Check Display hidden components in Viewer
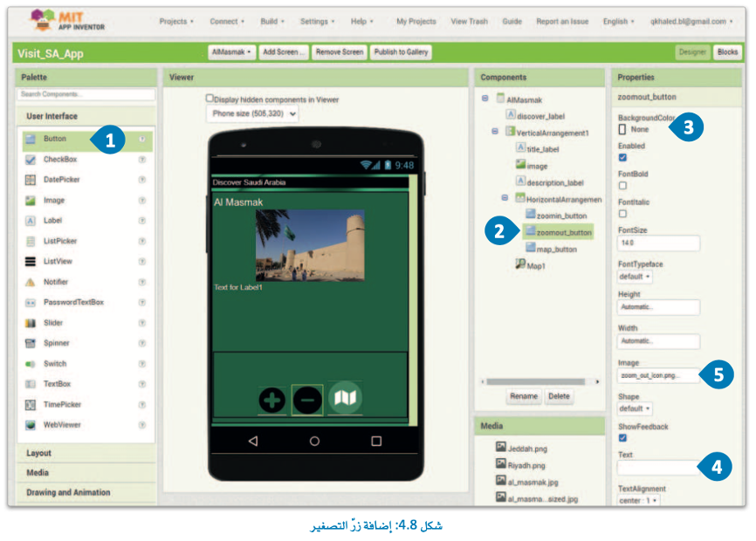 click(x=210, y=99)
